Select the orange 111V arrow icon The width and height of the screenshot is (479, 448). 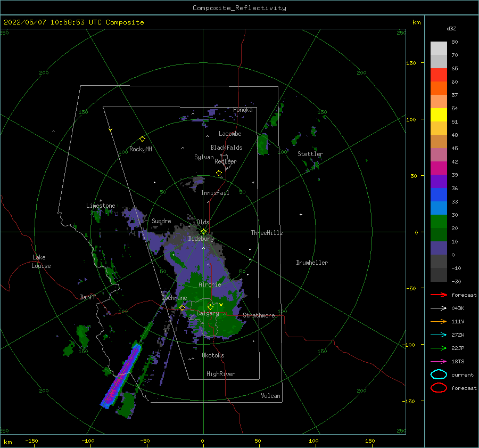[x=439, y=321]
